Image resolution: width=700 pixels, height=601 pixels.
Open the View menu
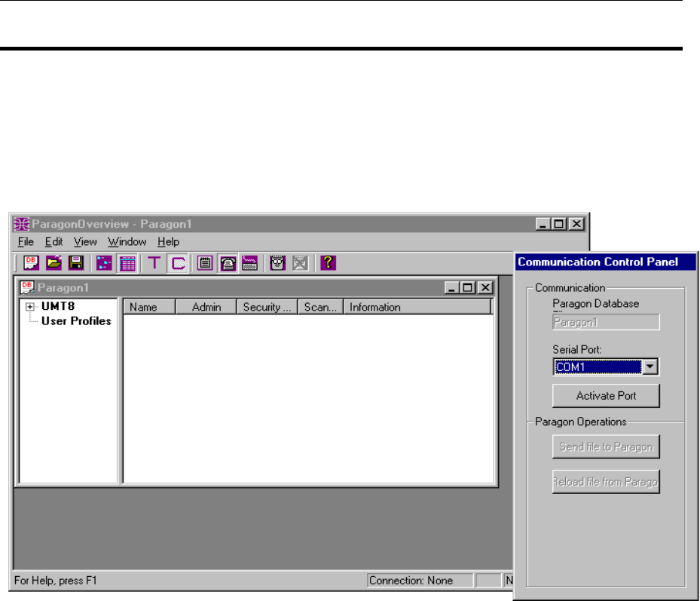[x=85, y=242]
